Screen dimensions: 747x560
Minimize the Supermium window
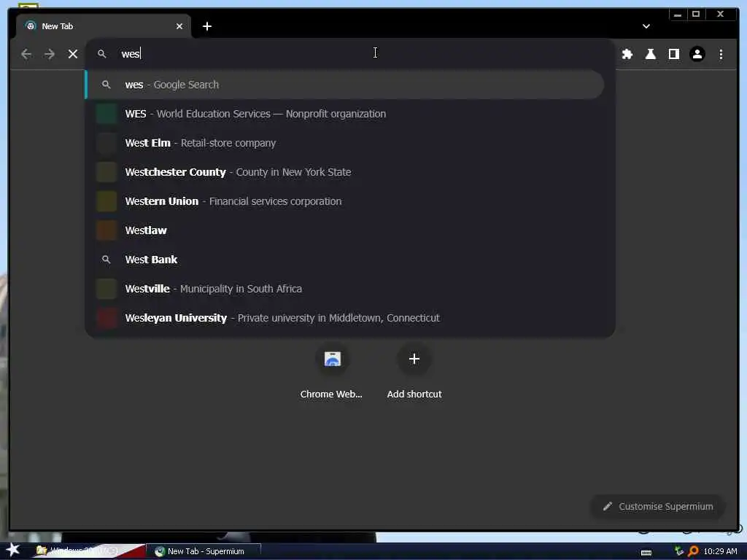coord(678,15)
